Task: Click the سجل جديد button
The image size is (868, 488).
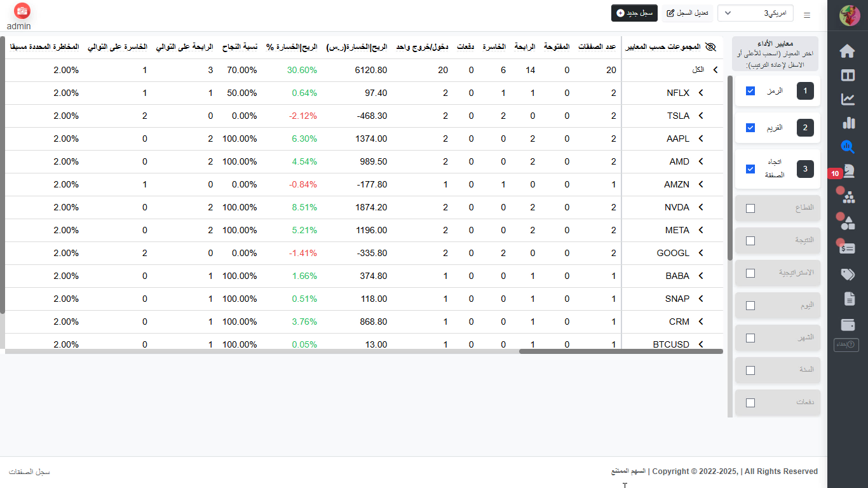Action: click(x=634, y=13)
